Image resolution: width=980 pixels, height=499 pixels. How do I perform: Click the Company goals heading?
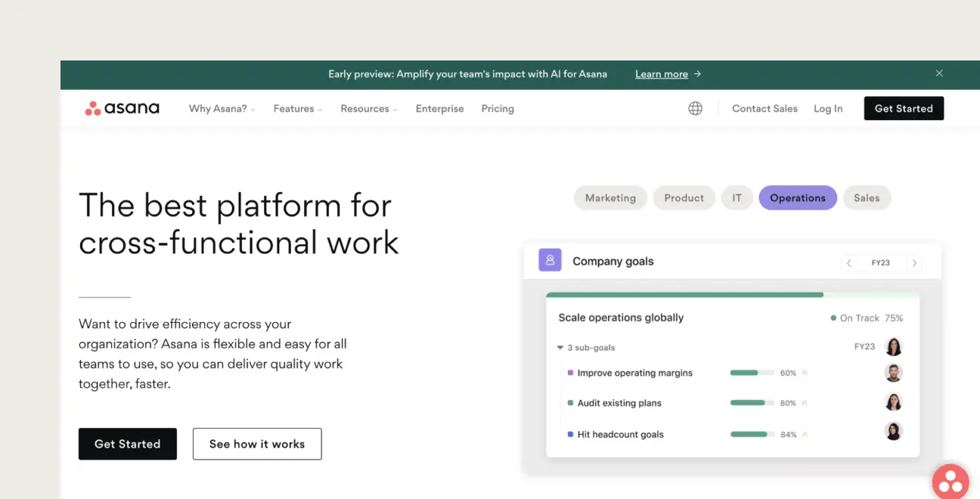click(613, 262)
